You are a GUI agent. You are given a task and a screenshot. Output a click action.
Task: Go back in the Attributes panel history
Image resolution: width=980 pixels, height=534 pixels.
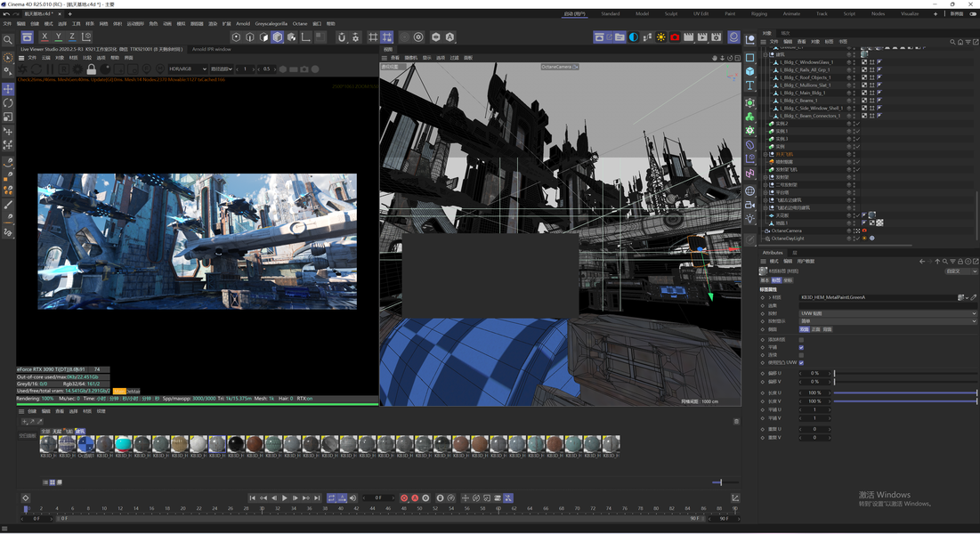922,262
